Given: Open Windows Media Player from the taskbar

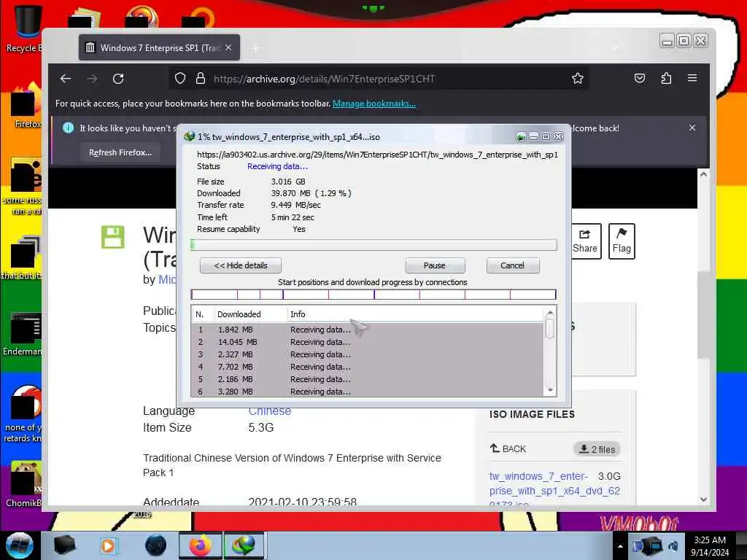Looking at the screenshot, I should (108, 545).
